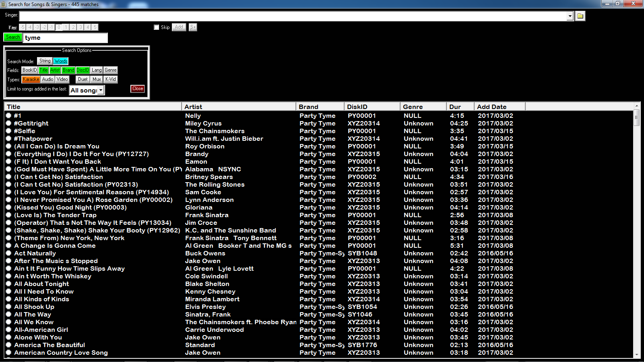
Task: Open the 'All songs' time limit dropdown
Action: (x=101, y=90)
